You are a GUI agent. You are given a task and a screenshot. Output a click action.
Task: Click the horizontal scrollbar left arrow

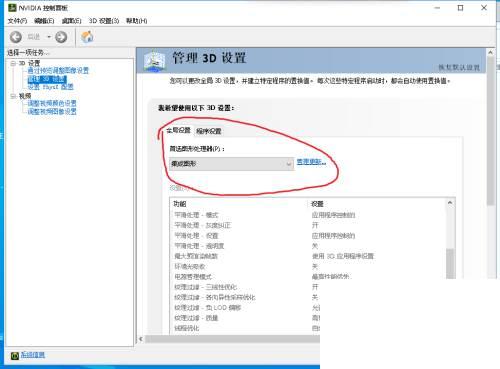pos(141,339)
